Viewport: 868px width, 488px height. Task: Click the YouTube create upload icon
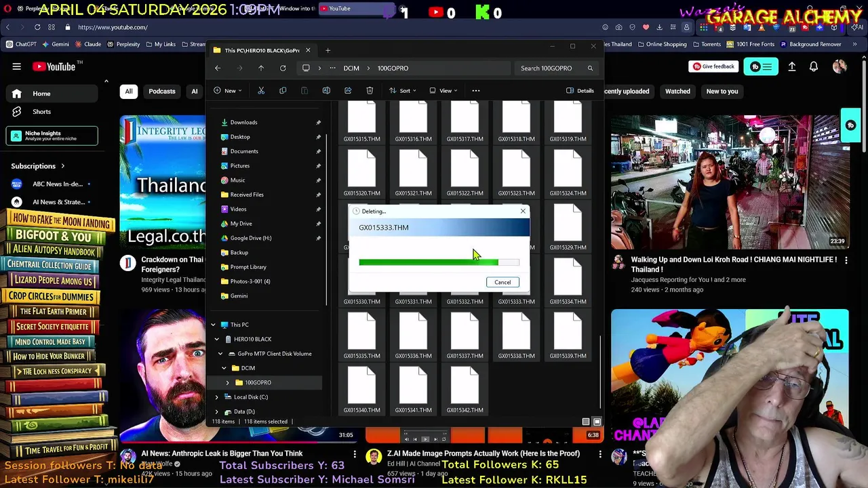[792, 66]
